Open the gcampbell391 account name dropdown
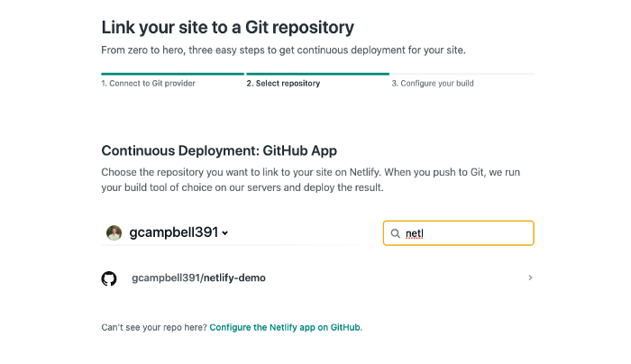This screenshot has height=364, width=631. 174,232
